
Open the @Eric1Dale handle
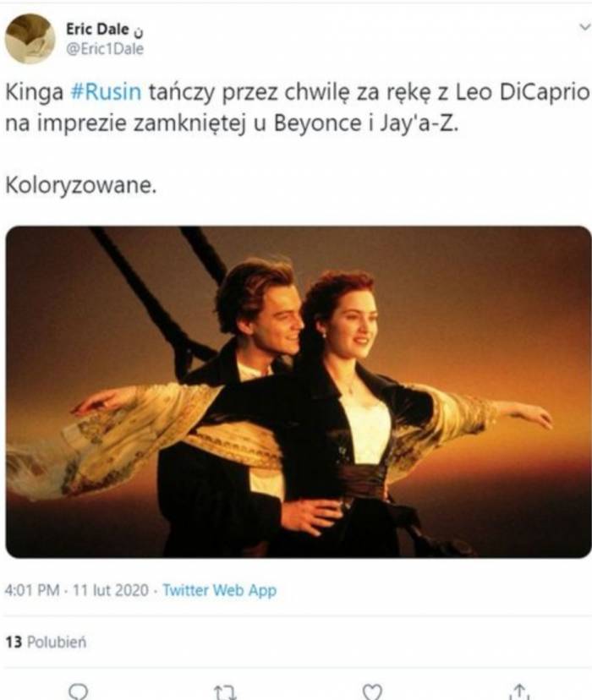tap(105, 49)
